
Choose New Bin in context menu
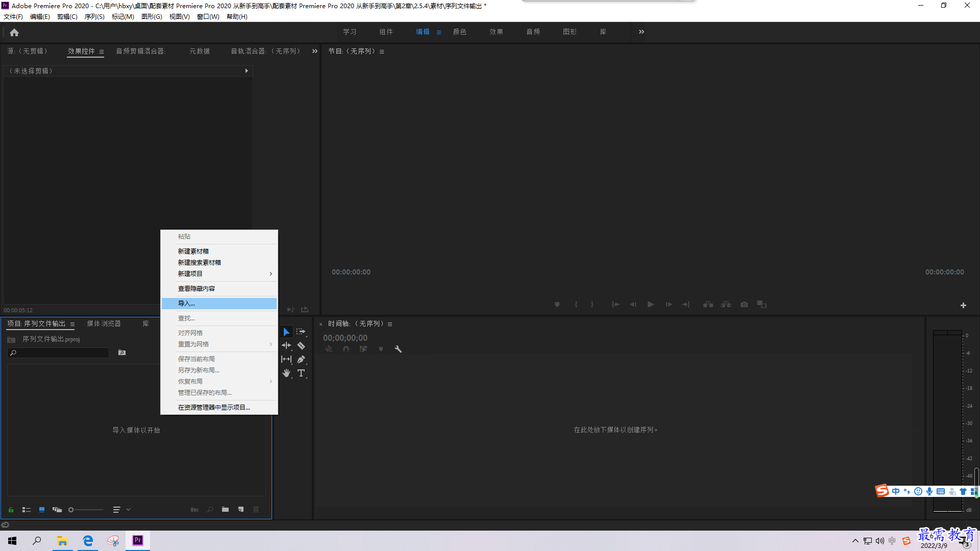[x=219, y=252]
